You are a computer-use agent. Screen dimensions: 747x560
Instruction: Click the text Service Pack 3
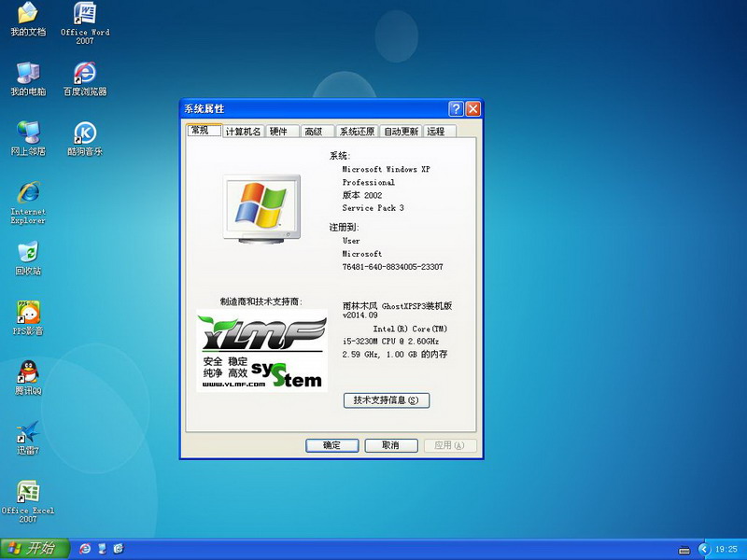(373, 208)
